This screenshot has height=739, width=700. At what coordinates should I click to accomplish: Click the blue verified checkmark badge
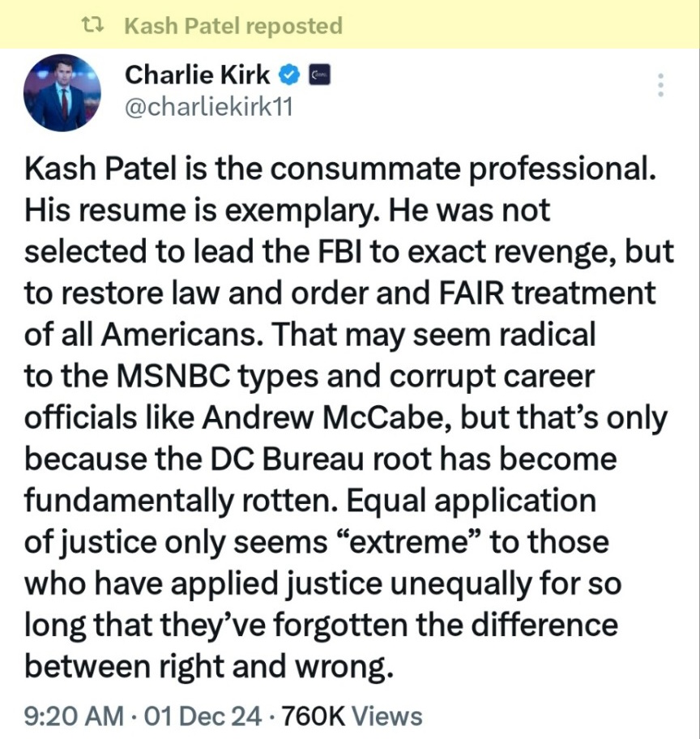(x=288, y=77)
